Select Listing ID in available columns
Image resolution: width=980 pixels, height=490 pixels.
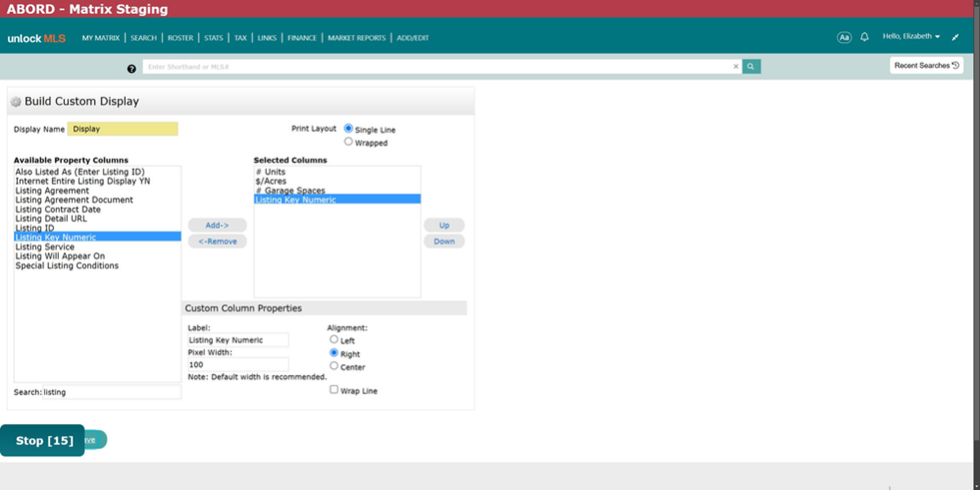(98, 228)
